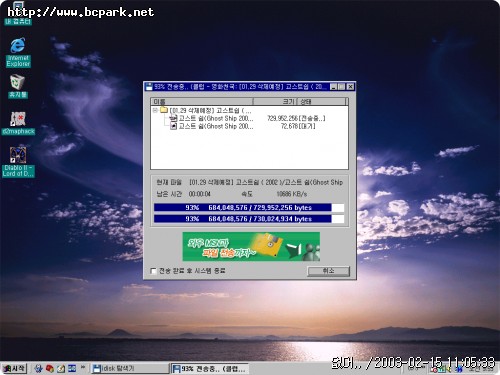Enable shutdown after transfer complete checkbox
Image resolution: width=500 pixels, height=375 pixels.
pos(154,271)
